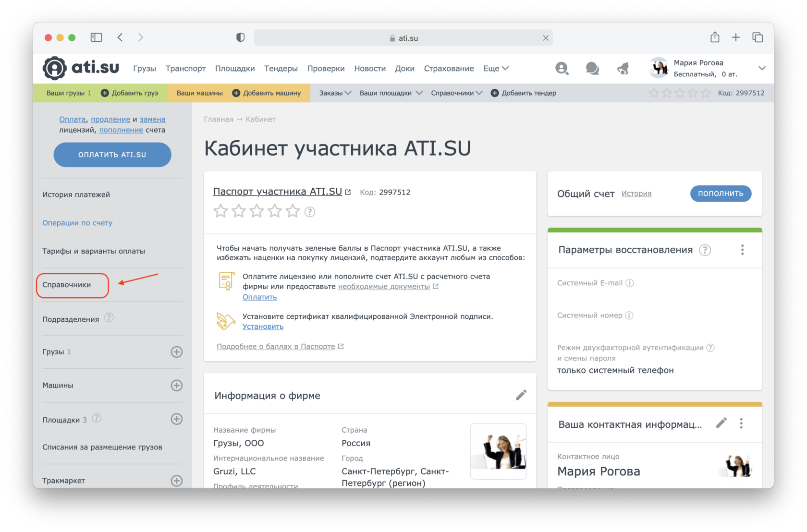The width and height of the screenshot is (807, 532).
Task: Click the Тракмаркет plus icon
Action: pyautogui.click(x=177, y=481)
